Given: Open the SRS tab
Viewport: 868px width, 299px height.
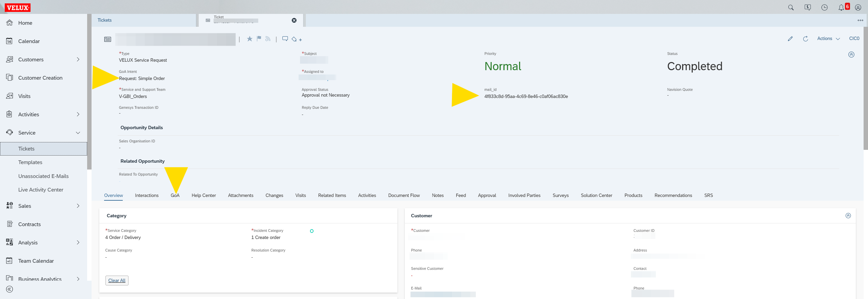Looking at the screenshot, I should (708, 195).
